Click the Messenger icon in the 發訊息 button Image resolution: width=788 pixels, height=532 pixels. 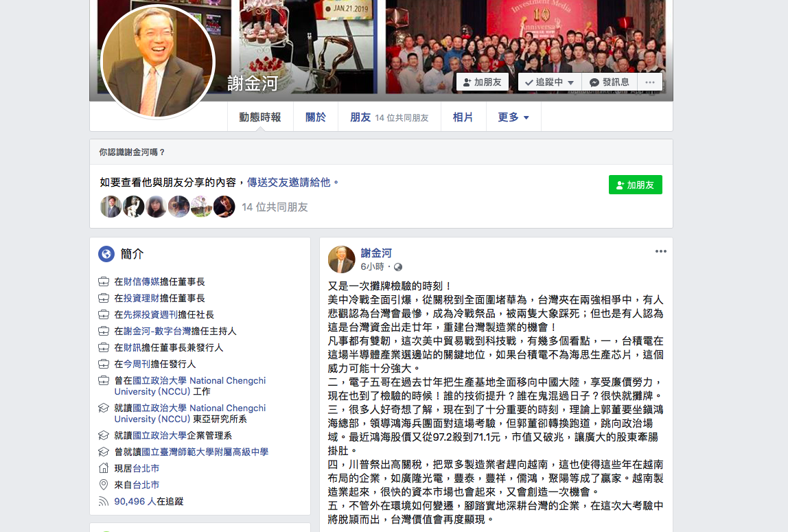tap(594, 81)
